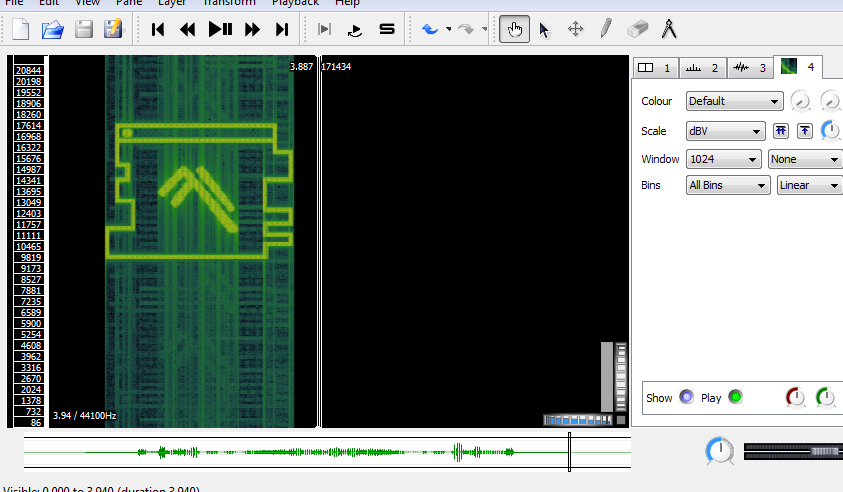Switch to layer tab 3 waveform
The image size is (843, 492).
pos(750,68)
